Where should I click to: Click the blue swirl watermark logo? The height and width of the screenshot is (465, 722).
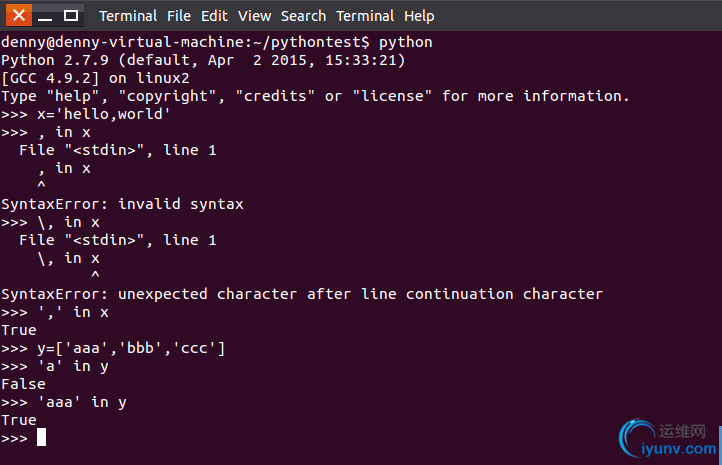point(636,437)
